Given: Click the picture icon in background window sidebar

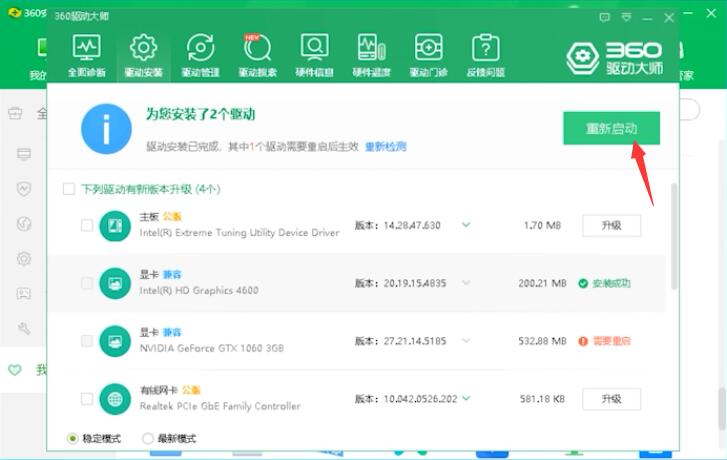Looking at the screenshot, I should (24, 293).
